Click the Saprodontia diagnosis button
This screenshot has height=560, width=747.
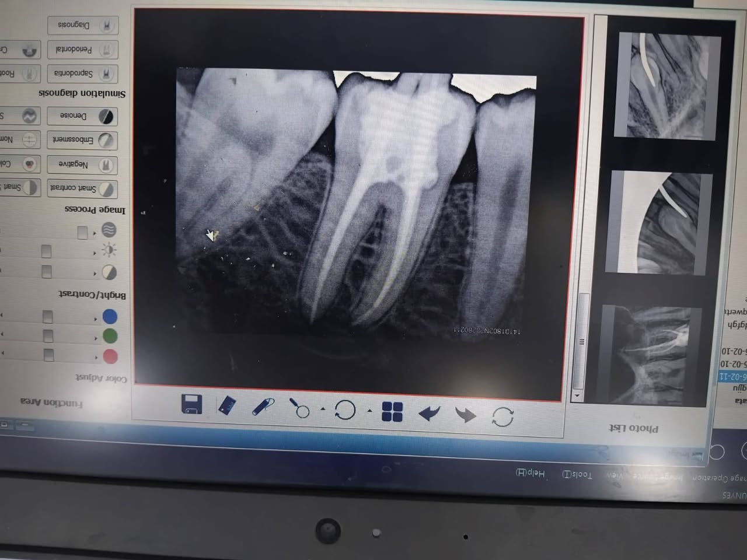pyautogui.click(x=82, y=73)
